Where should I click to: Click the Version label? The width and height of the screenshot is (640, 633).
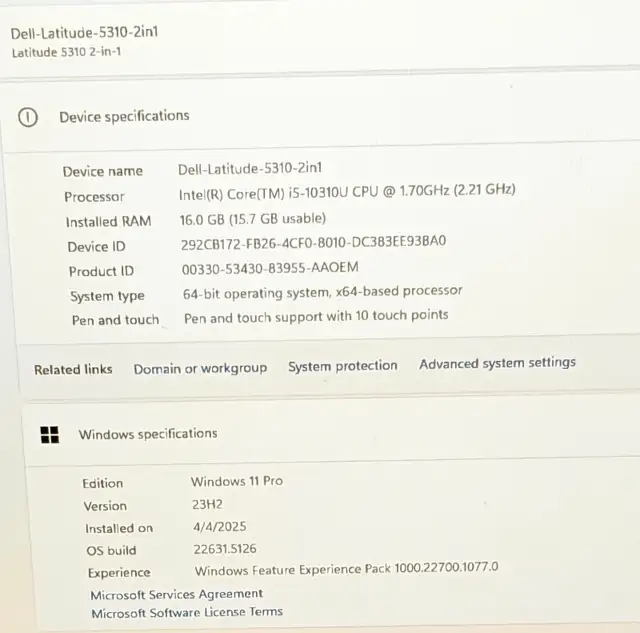pos(105,506)
